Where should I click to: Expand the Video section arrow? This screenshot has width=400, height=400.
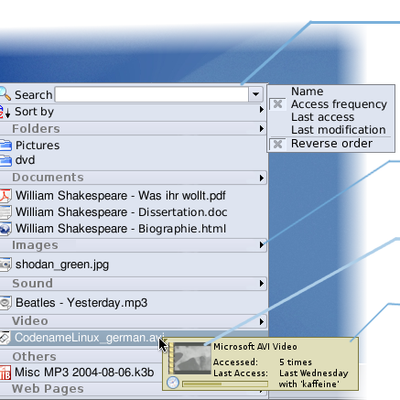point(262,322)
